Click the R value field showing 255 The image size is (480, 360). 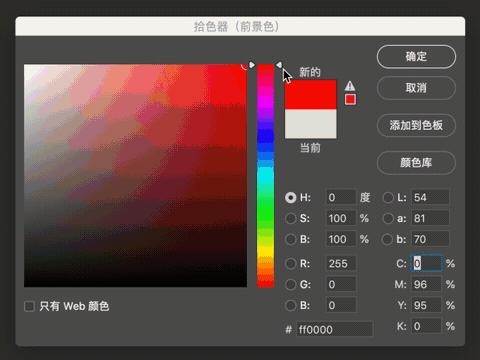click(341, 263)
